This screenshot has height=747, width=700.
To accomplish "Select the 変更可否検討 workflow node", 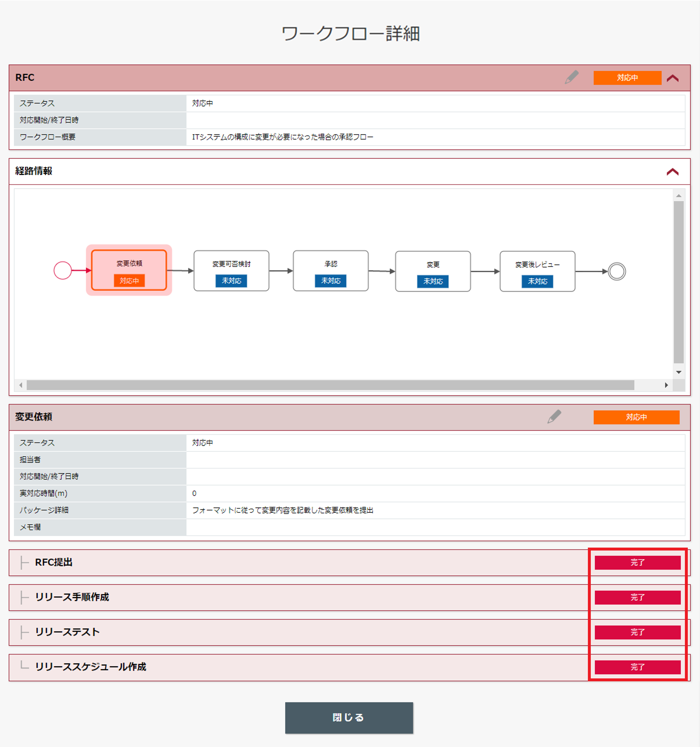I will pyautogui.click(x=231, y=271).
